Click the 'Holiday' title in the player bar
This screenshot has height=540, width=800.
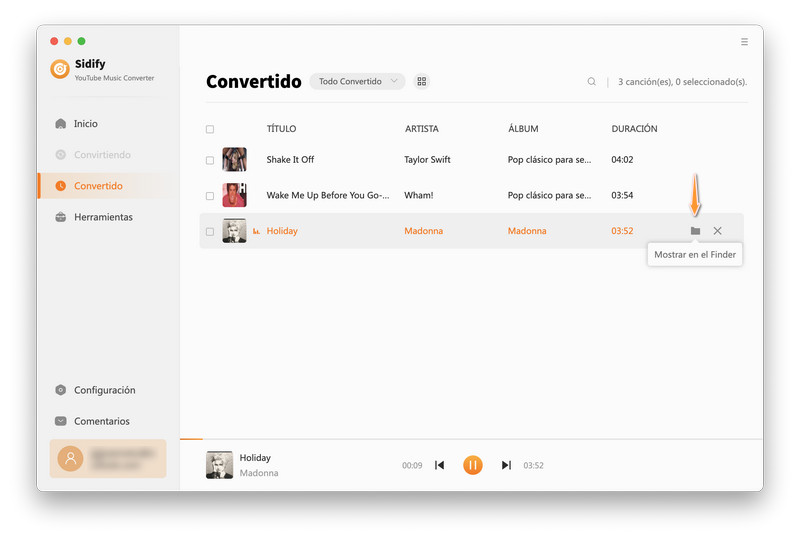click(255, 458)
